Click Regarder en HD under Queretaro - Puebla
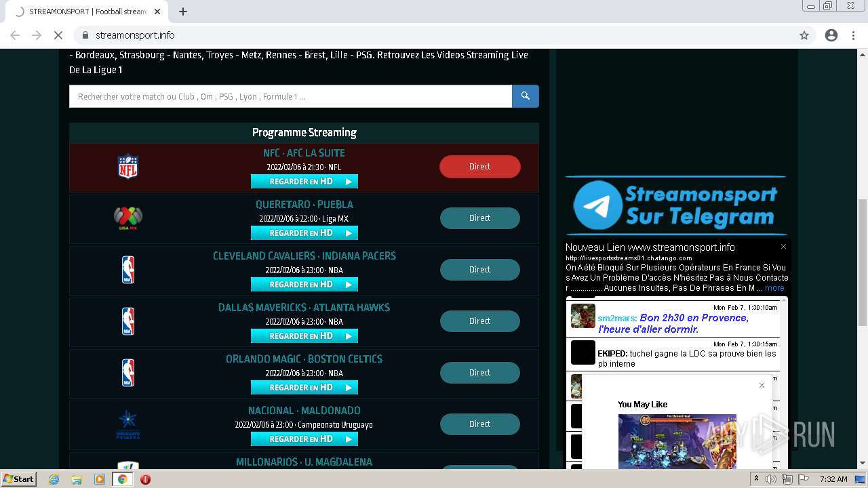The height and width of the screenshot is (488, 868). tap(304, 233)
